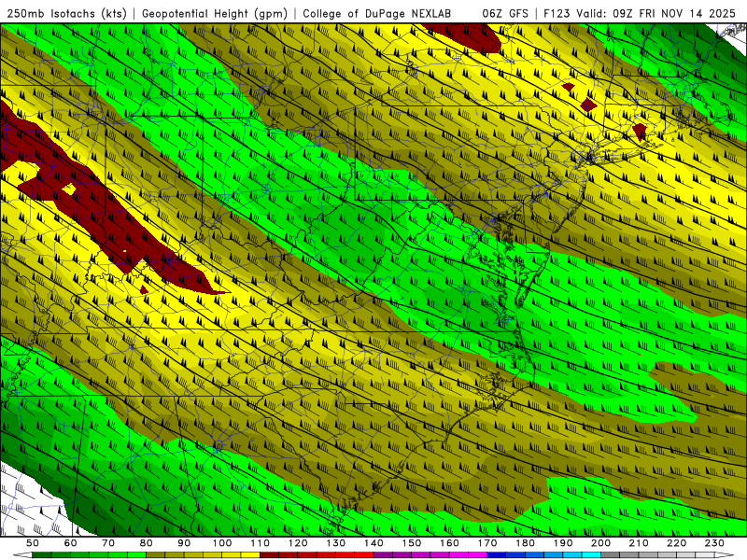Click the 'Geopotential Height (gpm)' label
Viewport: 747px width, 560px height.
coord(215,14)
